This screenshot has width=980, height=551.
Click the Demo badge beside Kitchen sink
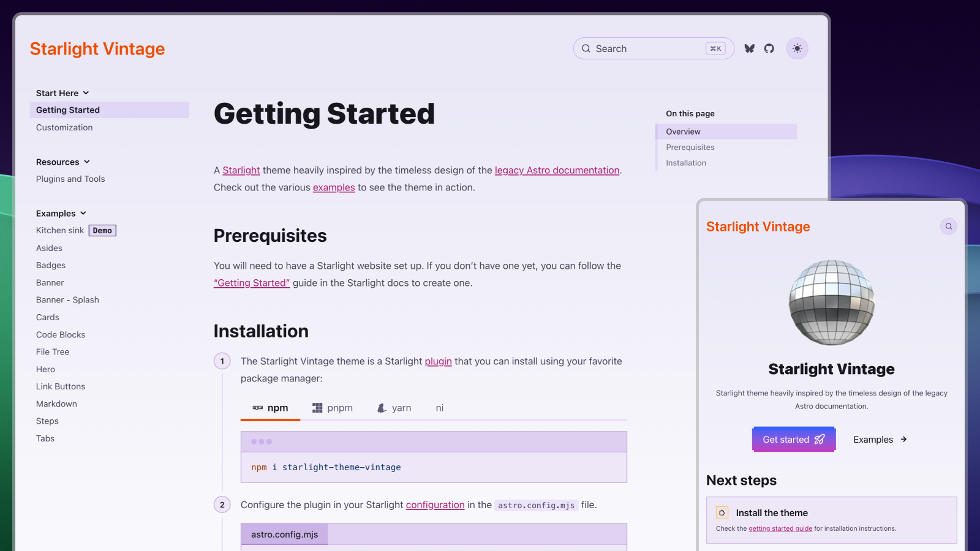point(102,231)
